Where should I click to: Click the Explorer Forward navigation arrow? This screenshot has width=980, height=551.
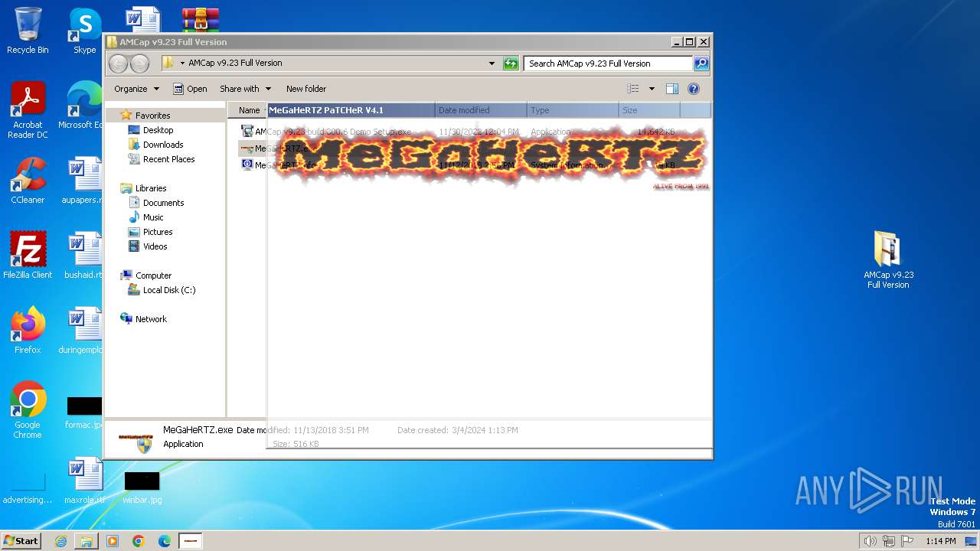[x=139, y=64]
